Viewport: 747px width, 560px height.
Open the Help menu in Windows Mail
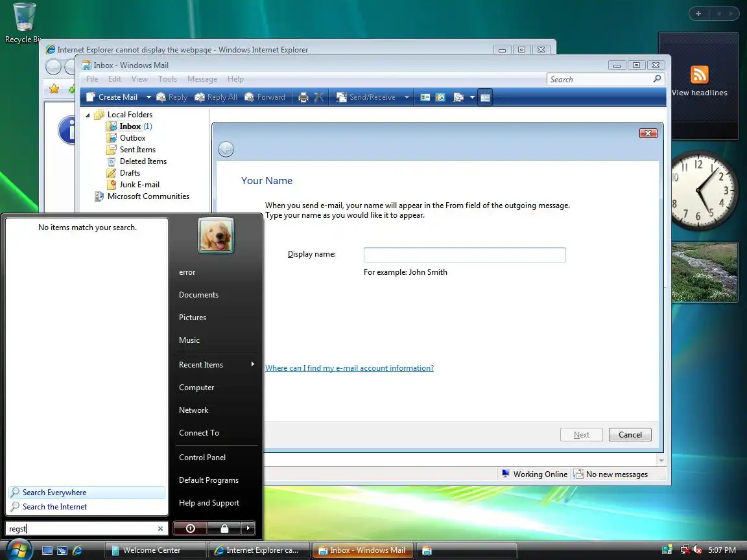[x=235, y=79]
